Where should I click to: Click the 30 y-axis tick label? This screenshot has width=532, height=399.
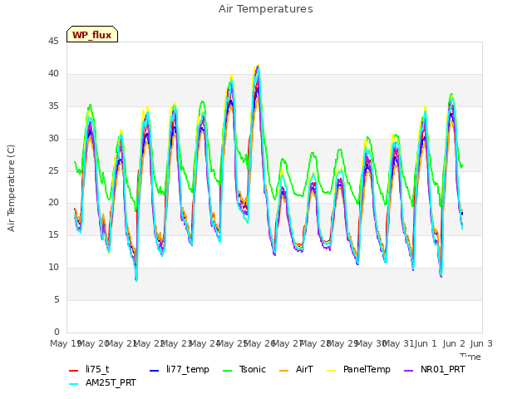point(53,139)
